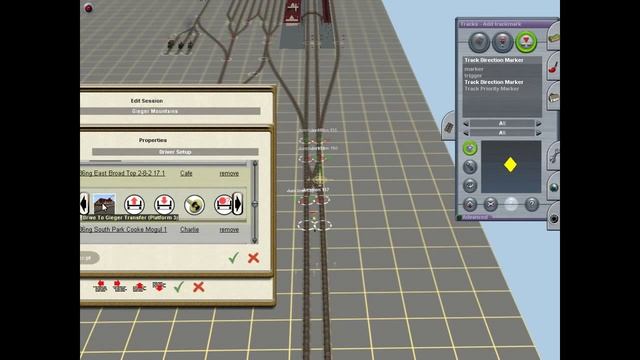Open help with the question mark button
Screen dimensions: 640x360
coord(531,204)
